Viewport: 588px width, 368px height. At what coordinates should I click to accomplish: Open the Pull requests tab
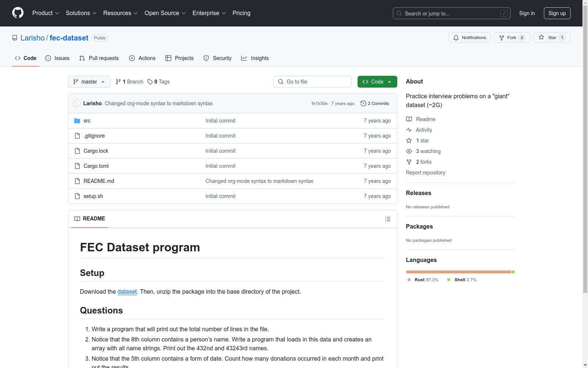point(99,58)
